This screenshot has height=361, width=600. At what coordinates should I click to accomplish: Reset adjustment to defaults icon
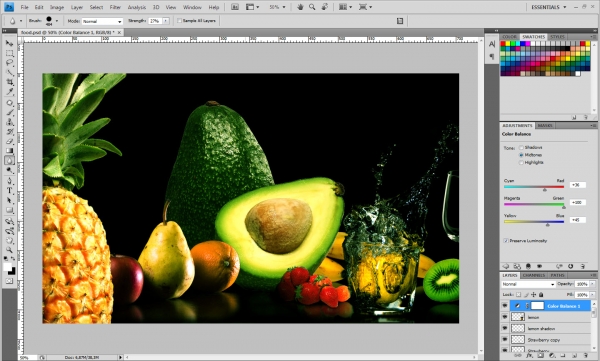coord(571,266)
